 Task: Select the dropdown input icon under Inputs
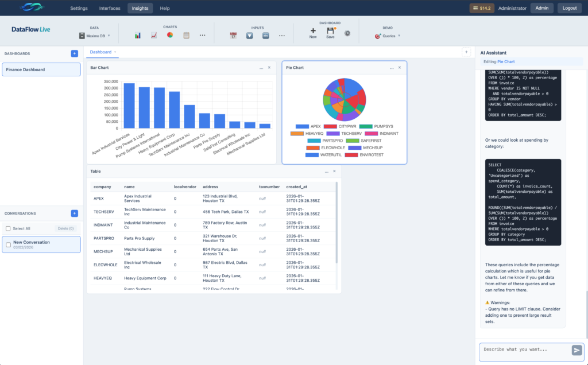coord(248,36)
